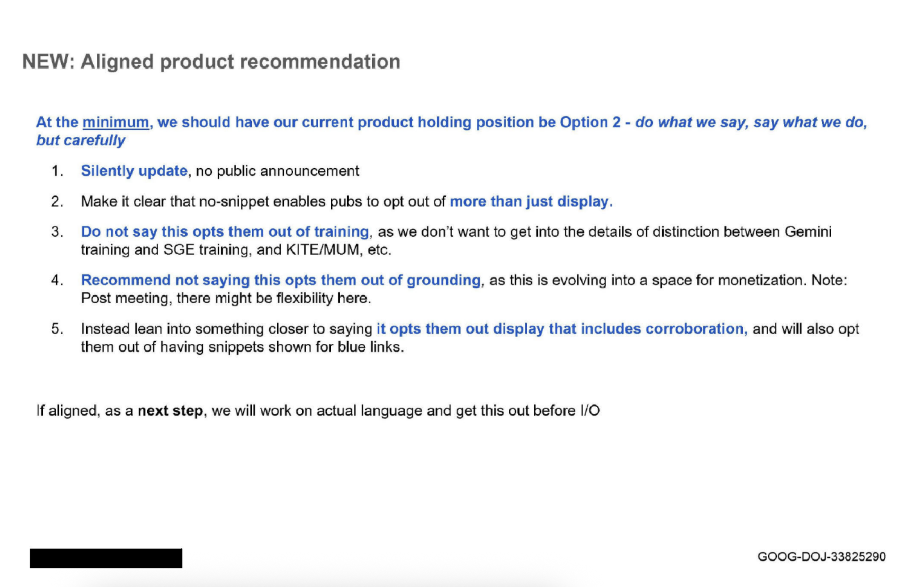The height and width of the screenshot is (587, 924).
Task: Click the list number 5 marker
Action: pyautogui.click(x=57, y=329)
